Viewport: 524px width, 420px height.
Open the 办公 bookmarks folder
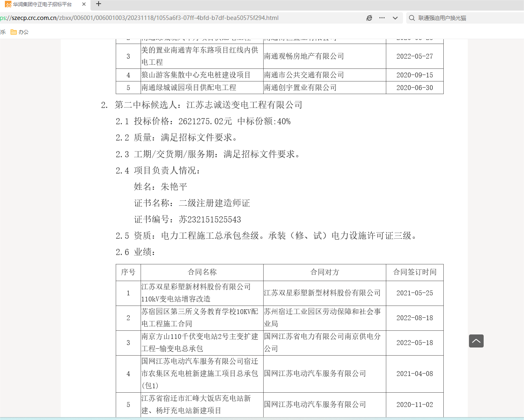[20, 32]
